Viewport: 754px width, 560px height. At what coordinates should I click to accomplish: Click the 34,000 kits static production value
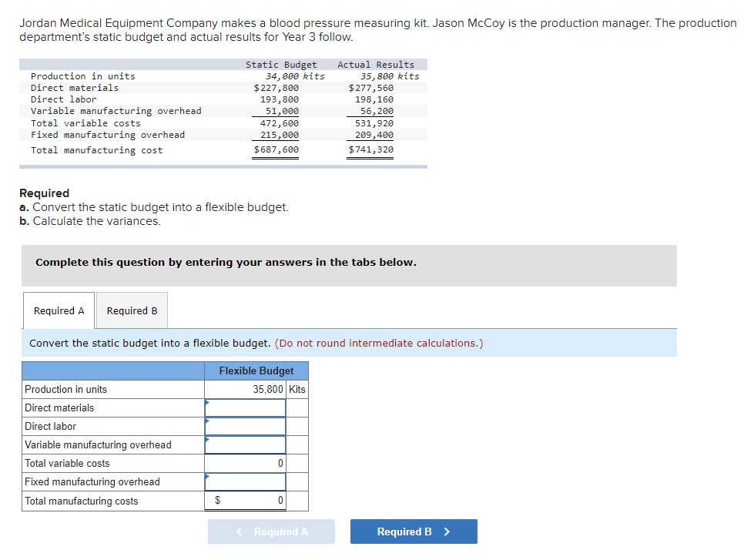[x=295, y=76]
